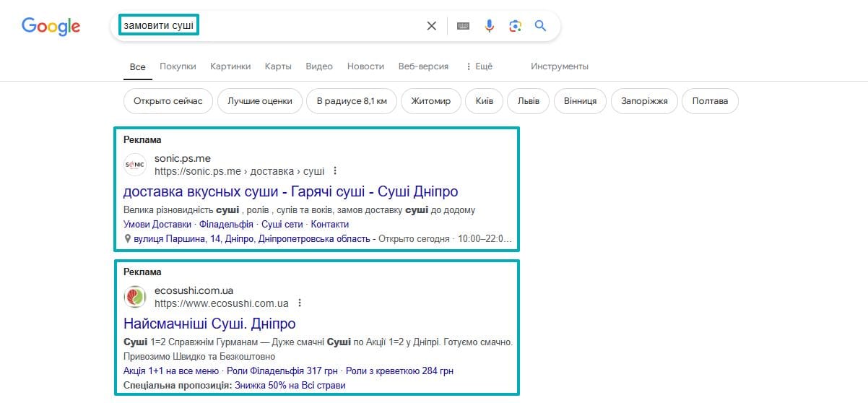Switch to the Покупки tab
Screen dimensions: 868x403
[178, 66]
